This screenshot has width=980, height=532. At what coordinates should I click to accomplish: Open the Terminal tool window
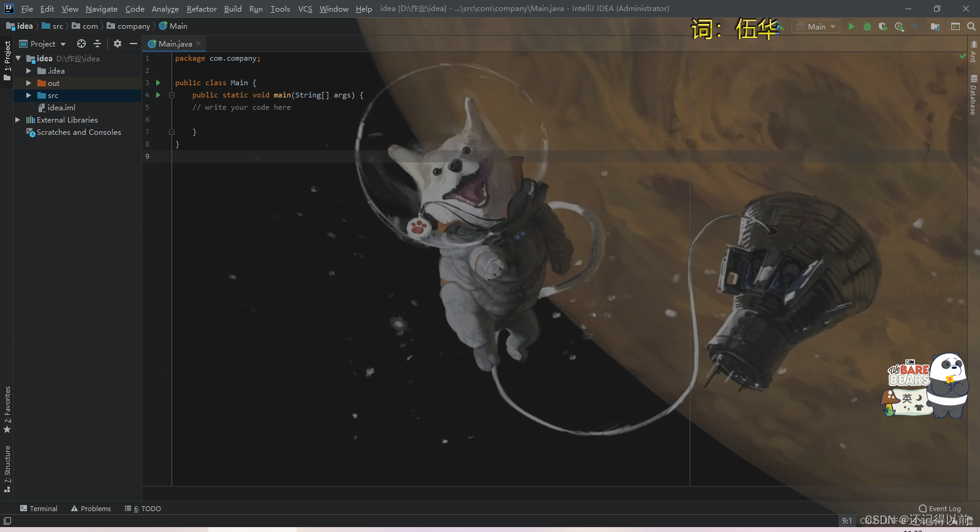click(39, 509)
